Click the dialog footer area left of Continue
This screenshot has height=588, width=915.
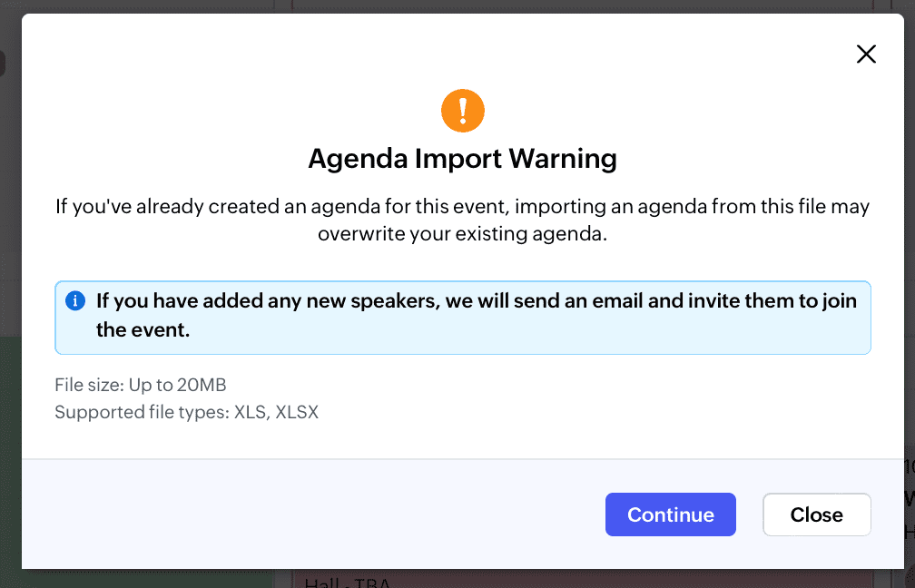coord(309,514)
